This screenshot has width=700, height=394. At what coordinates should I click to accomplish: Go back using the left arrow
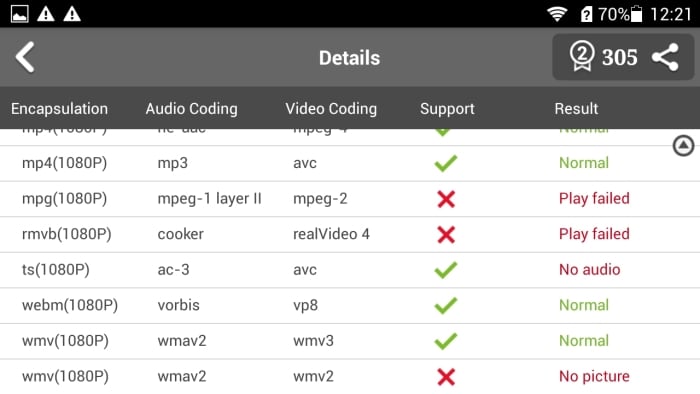pos(25,57)
